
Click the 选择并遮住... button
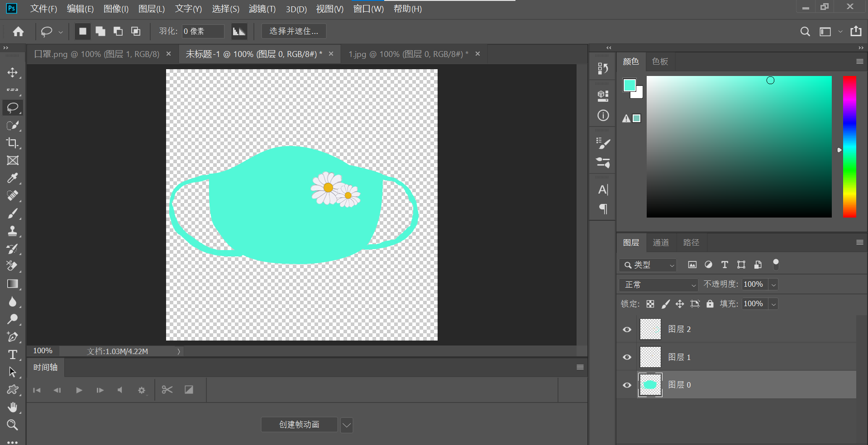coord(294,31)
